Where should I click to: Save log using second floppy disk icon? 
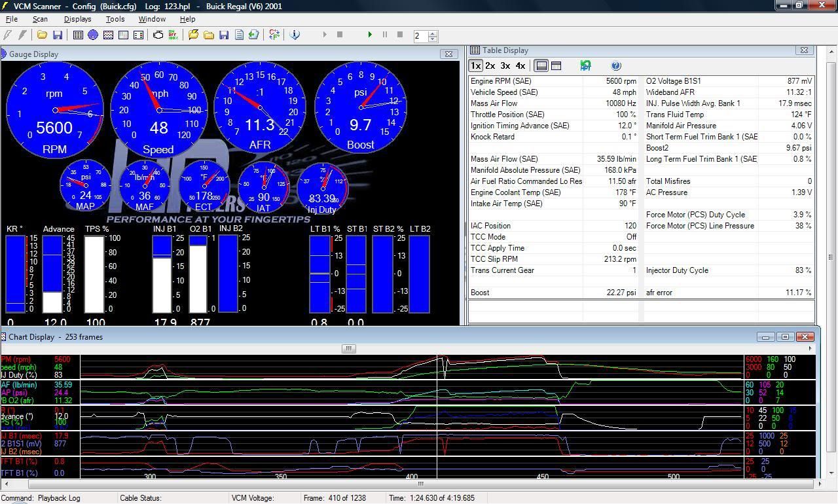click(x=224, y=35)
